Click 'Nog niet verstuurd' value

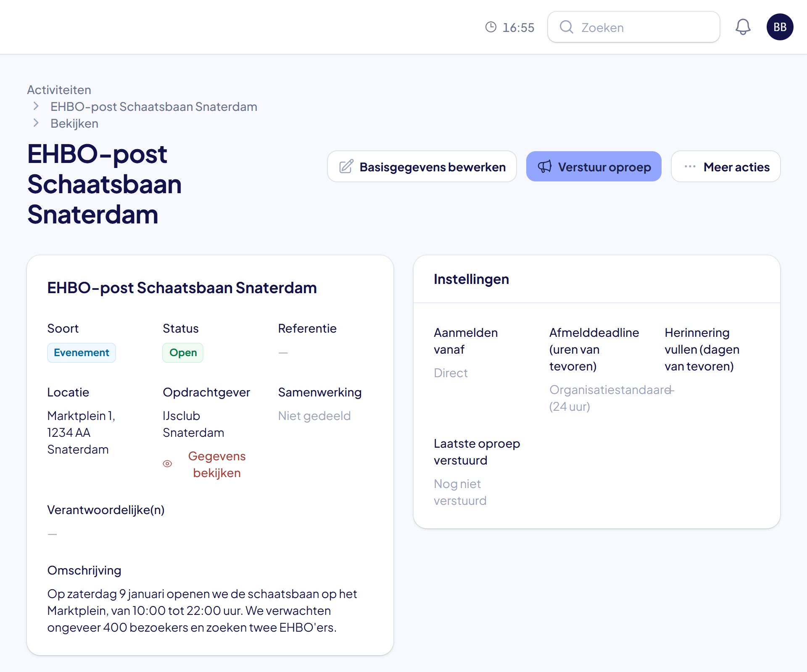(x=460, y=492)
